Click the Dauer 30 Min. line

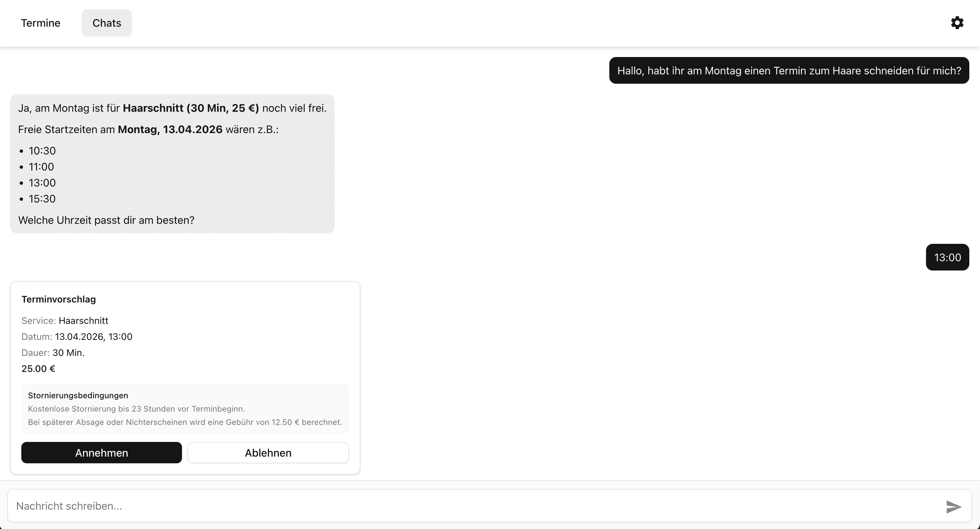click(x=53, y=353)
